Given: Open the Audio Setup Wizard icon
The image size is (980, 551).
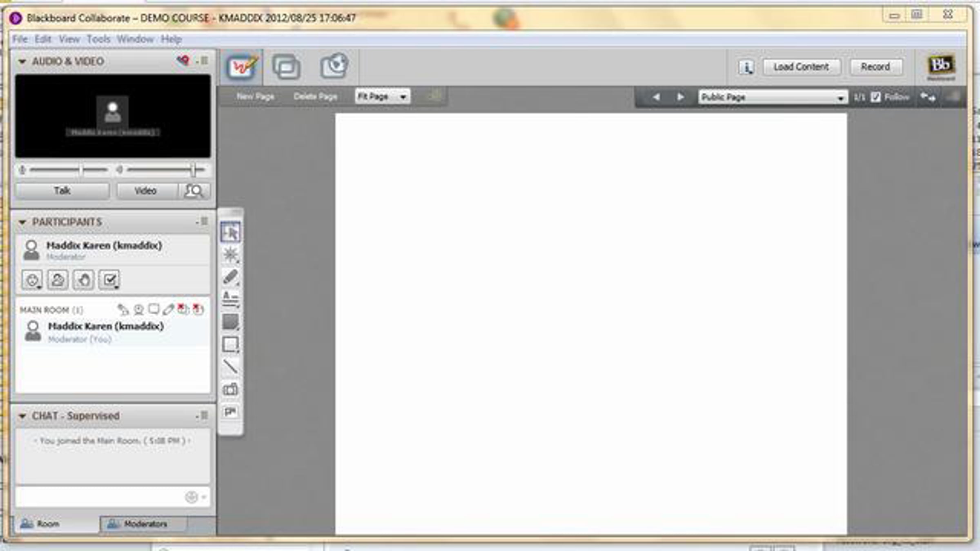Looking at the screenshot, I should click(x=183, y=61).
